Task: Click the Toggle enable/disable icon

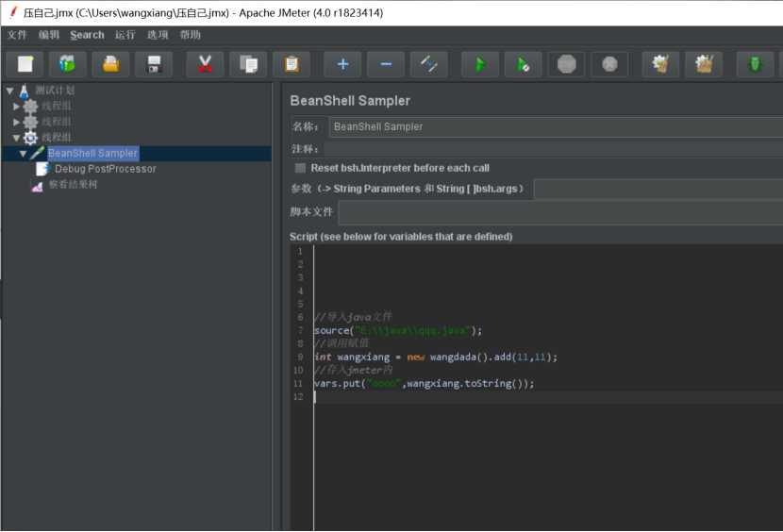Action: 429,64
